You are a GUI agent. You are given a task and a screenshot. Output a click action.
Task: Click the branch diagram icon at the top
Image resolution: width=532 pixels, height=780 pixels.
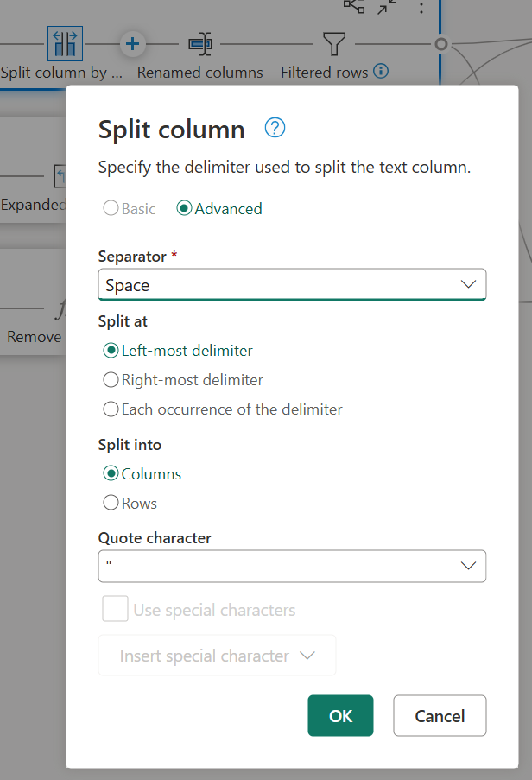tap(354, 7)
